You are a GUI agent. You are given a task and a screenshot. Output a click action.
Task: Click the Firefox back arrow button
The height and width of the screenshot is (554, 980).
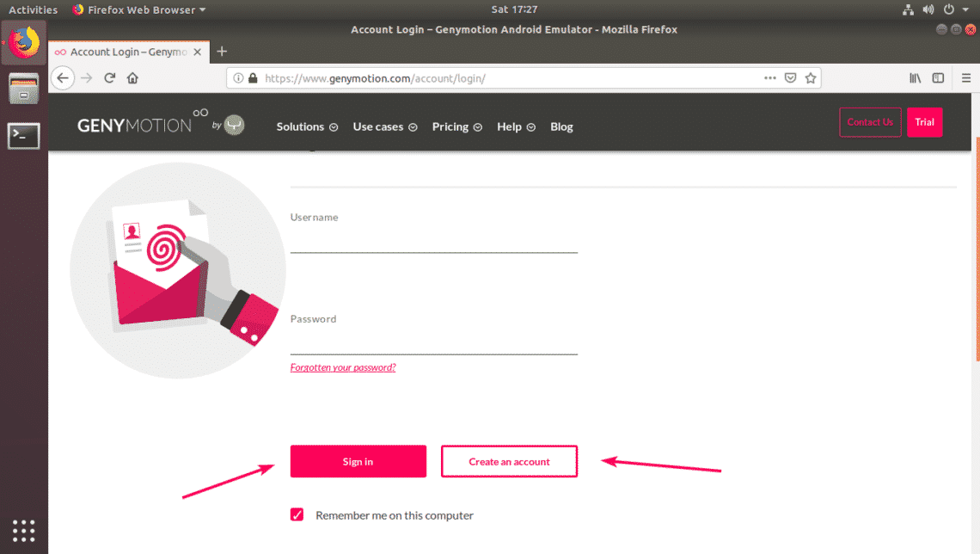[62, 77]
